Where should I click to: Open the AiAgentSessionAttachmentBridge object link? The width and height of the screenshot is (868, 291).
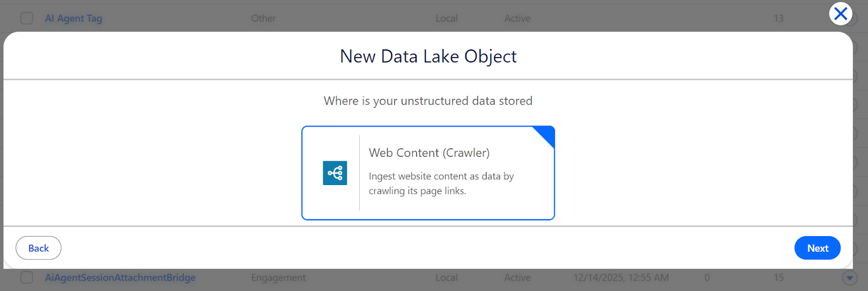coord(120,278)
